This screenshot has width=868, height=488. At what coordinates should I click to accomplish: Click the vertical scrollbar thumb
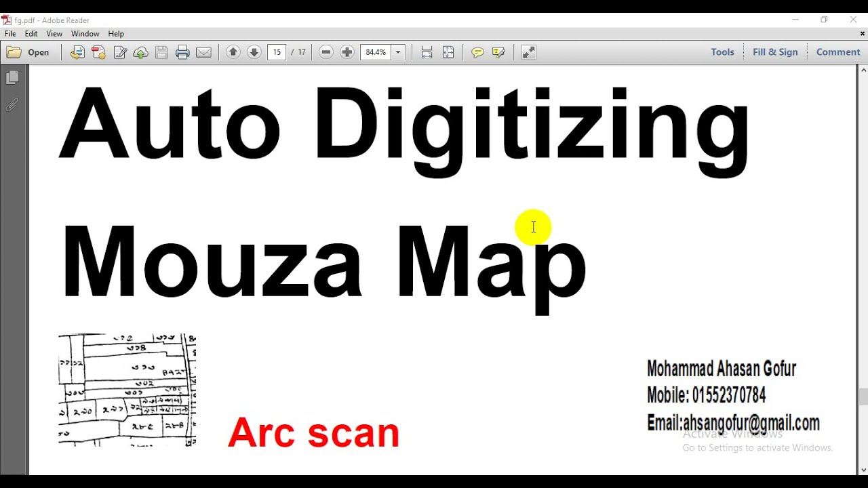point(863,396)
